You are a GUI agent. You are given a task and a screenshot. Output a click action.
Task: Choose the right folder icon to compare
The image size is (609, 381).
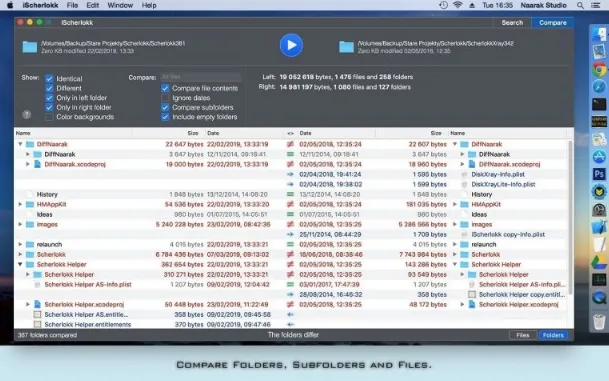[346, 47]
